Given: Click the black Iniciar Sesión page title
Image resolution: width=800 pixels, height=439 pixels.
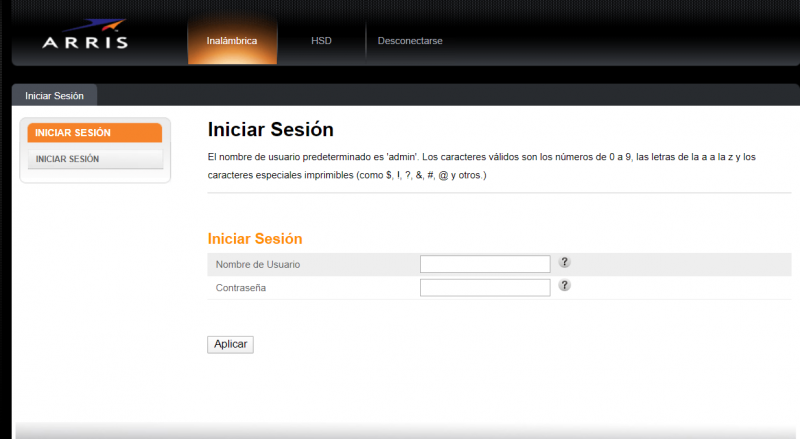Looking at the screenshot, I should [x=270, y=129].
